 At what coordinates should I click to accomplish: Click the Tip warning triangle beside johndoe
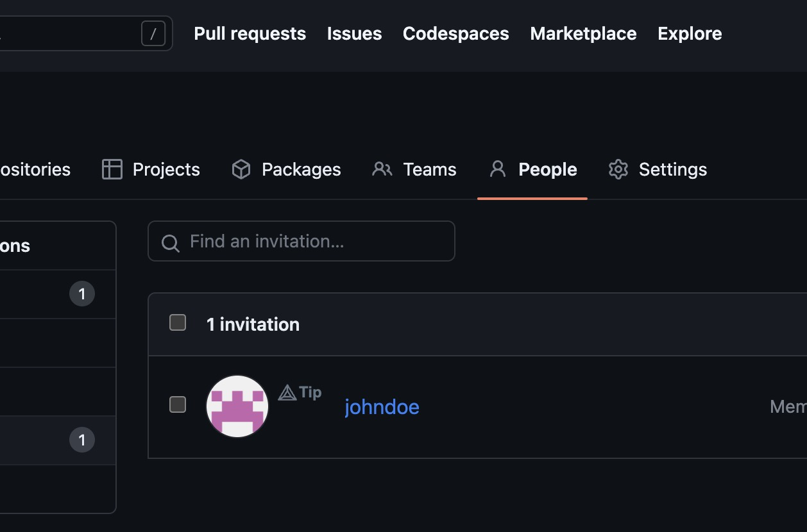coord(286,392)
